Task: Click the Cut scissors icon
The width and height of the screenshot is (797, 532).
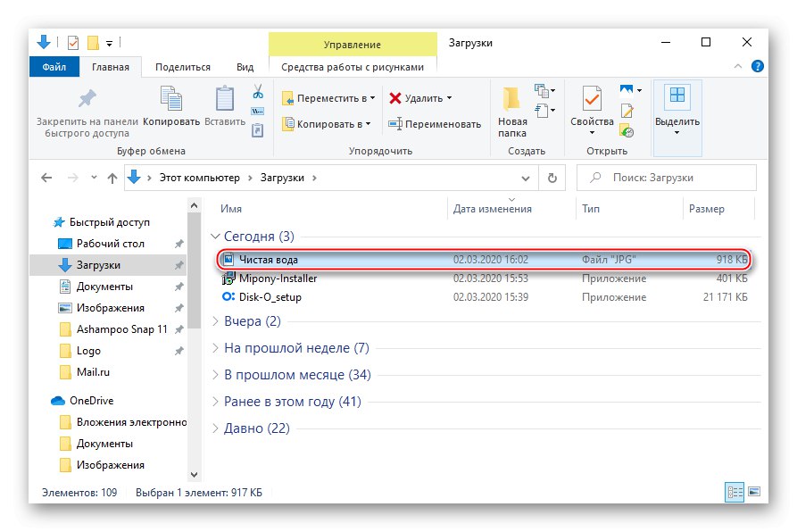Action: [258, 91]
